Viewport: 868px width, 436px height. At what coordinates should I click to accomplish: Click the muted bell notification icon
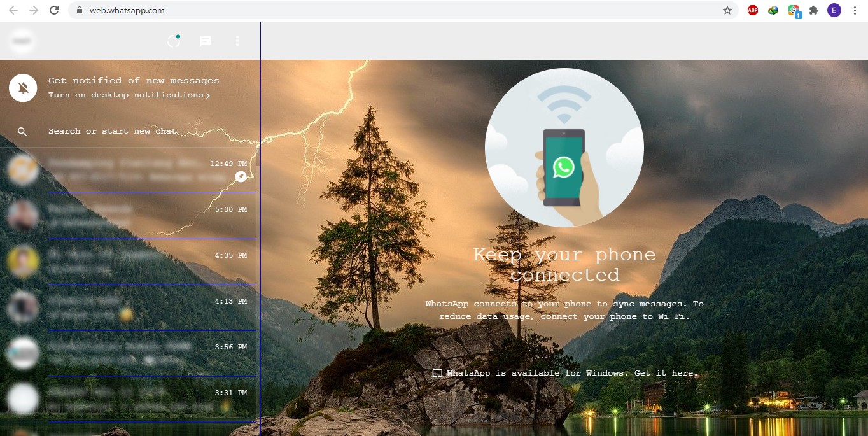pyautogui.click(x=23, y=88)
